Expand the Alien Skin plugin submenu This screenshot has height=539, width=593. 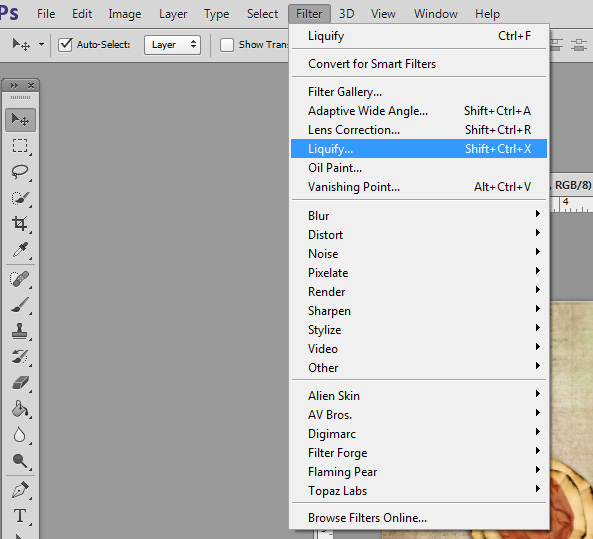click(x=419, y=396)
